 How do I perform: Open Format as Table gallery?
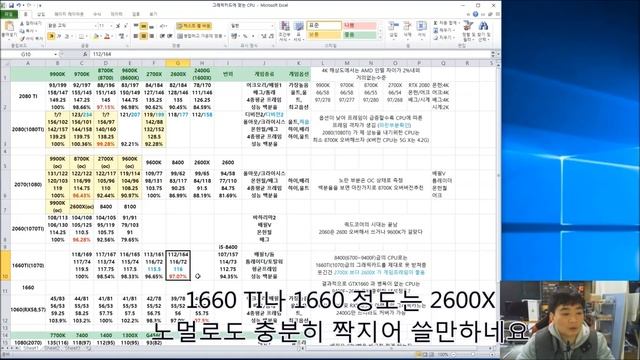point(299,31)
